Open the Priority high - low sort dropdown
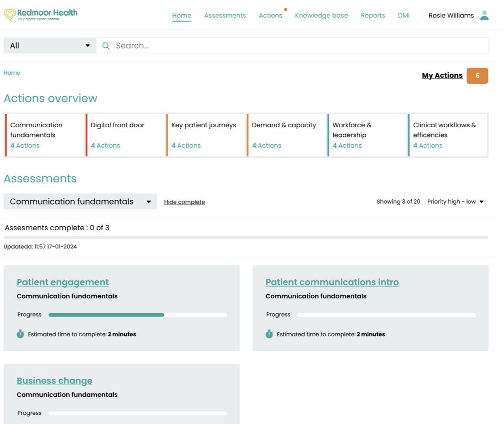This screenshot has width=504, height=424. 455,202
